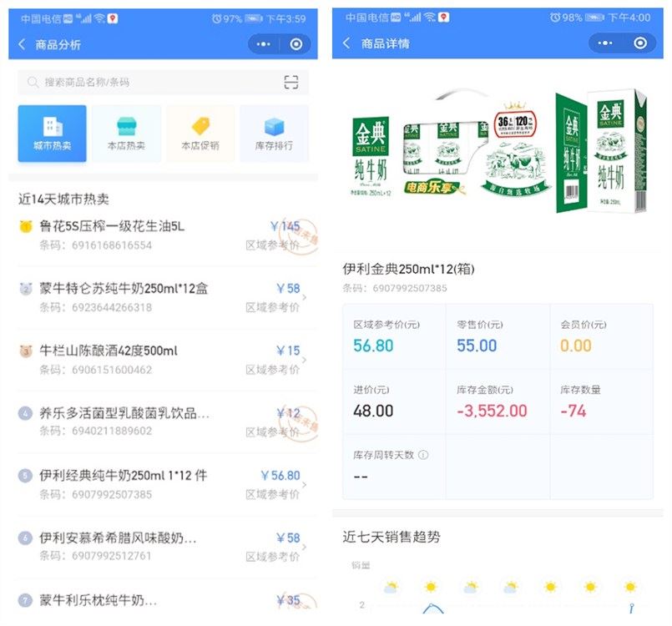
Task: Tap the circle close icon on 商品分析 header
Action: coord(296,44)
